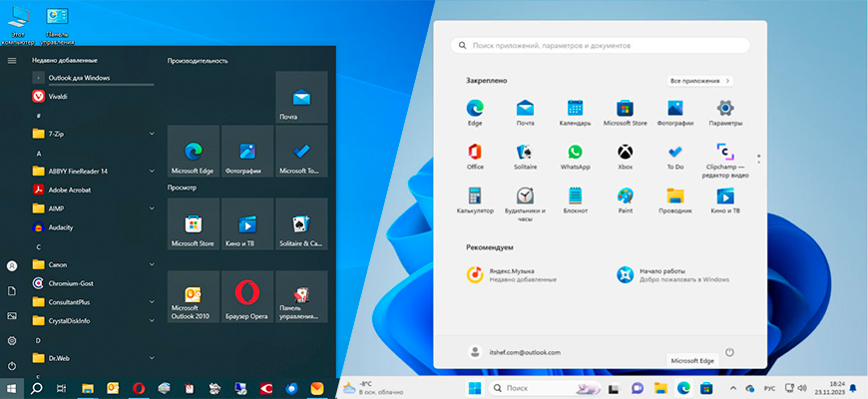Image resolution: width=868 pixels, height=399 pixels.
Task: Click the Поиск box on Windows 11 taskbar
Action: pyautogui.click(x=544, y=388)
